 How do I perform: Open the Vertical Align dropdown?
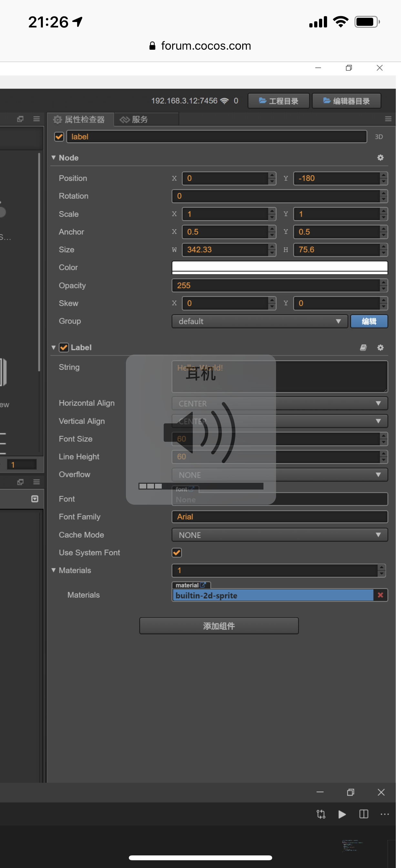280,421
